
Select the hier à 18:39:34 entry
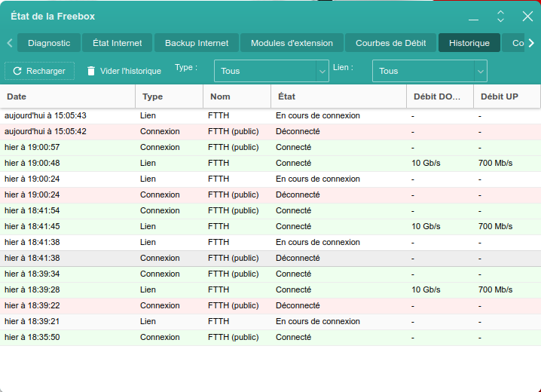pyautogui.click(x=270, y=274)
